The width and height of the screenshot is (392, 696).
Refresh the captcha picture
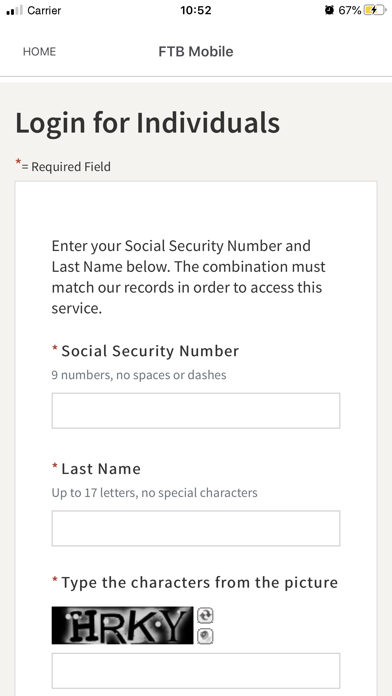[x=205, y=616]
